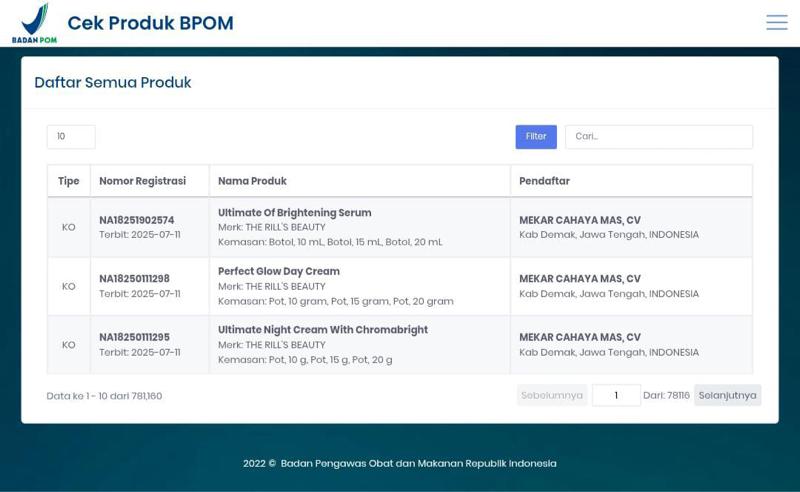Screen dimensions: 800x492
Task: Click the page number input box
Action: pos(615,395)
